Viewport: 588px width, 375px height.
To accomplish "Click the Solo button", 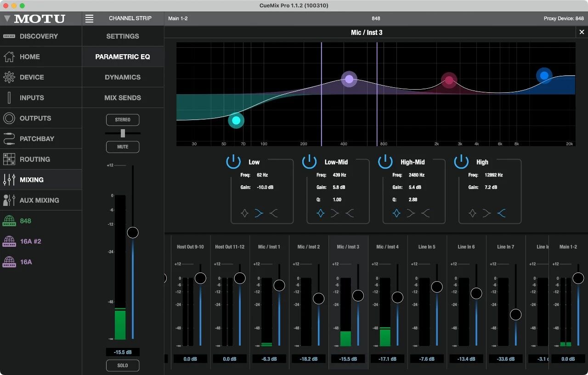I will click(123, 365).
